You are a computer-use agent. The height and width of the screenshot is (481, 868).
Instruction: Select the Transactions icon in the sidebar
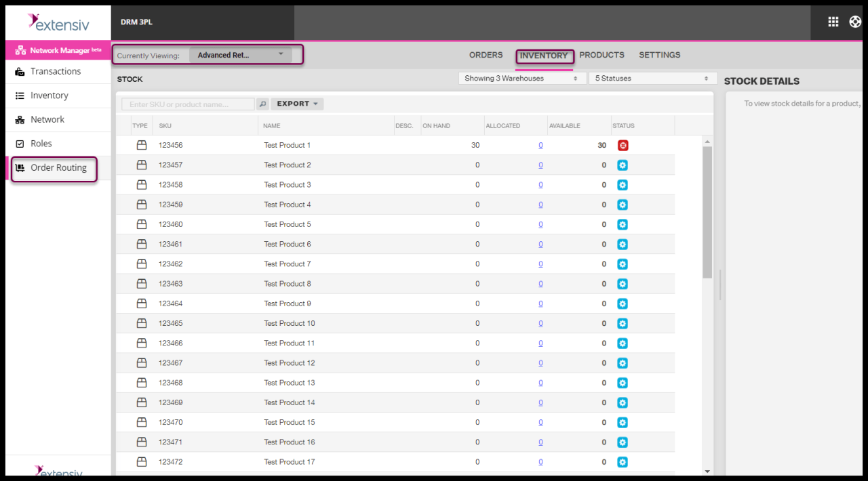(x=20, y=71)
